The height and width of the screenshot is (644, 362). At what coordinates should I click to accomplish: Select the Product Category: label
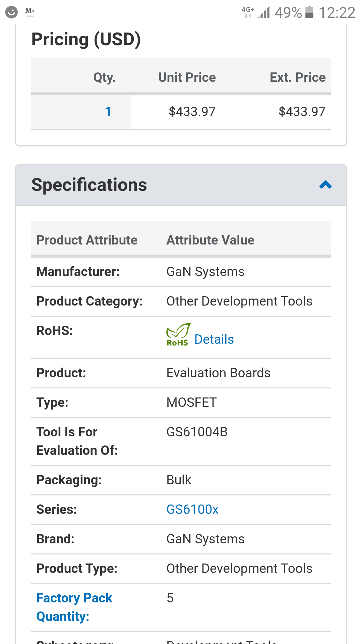(89, 301)
